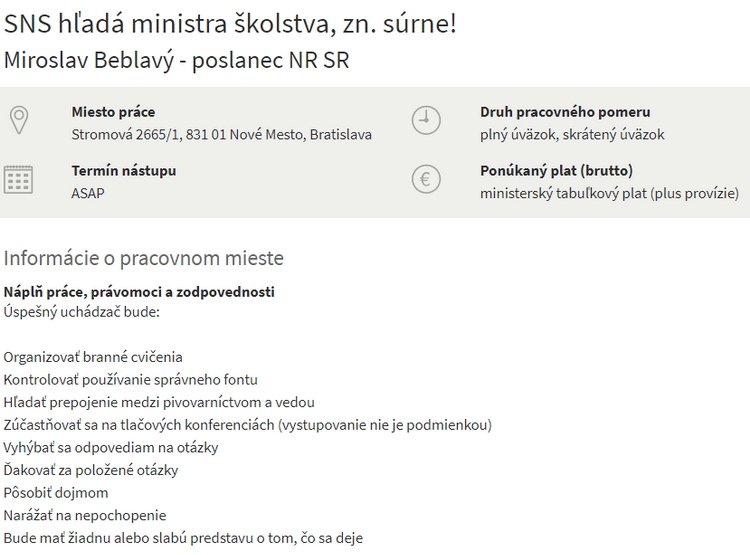Select the Miesto práce label
Image resolution: width=750 pixels, height=555 pixels.
[x=113, y=112]
